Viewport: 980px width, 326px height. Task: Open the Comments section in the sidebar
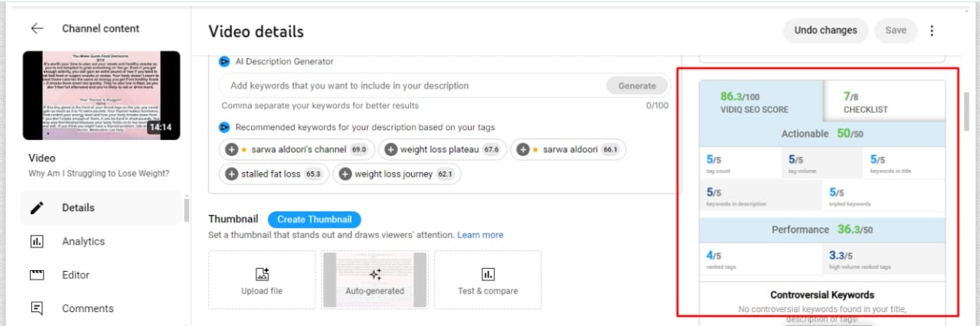coord(87,308)
